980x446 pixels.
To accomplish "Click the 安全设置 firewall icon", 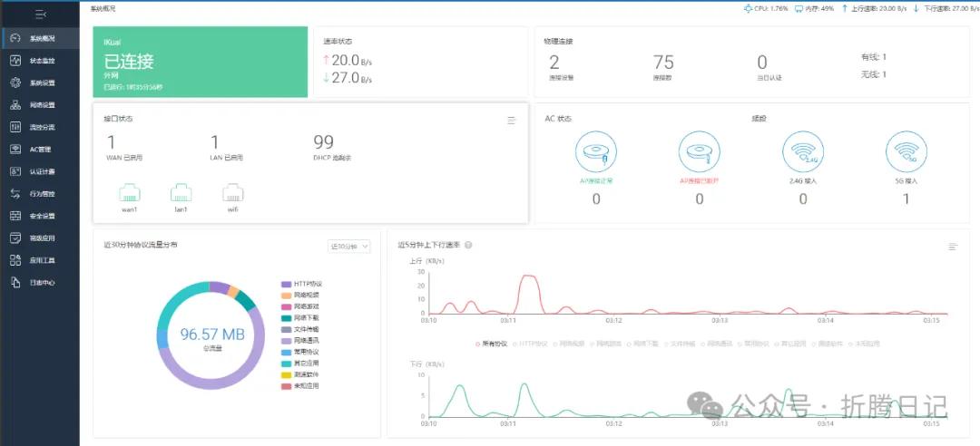I will click(15, 216).
